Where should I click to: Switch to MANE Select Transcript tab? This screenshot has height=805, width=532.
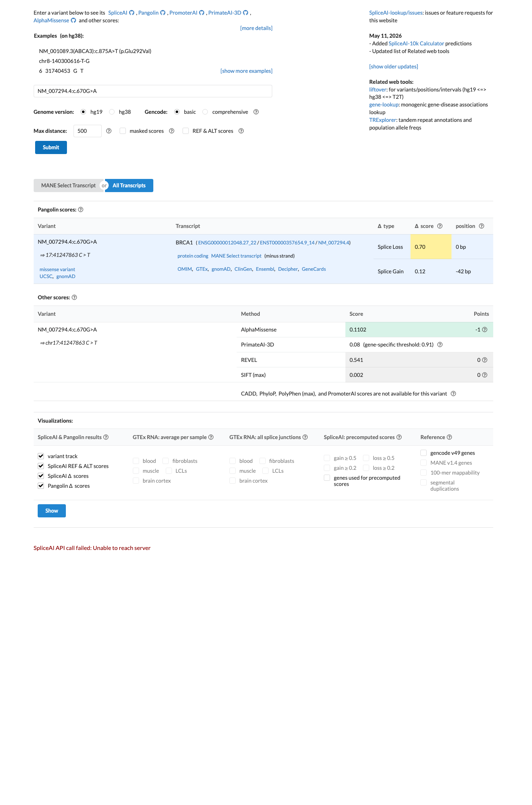(x=68, y=186)
